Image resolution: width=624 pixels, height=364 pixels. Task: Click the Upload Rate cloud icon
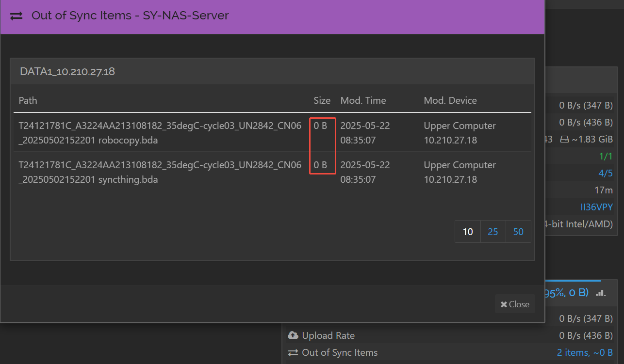(x=293, y=335)
